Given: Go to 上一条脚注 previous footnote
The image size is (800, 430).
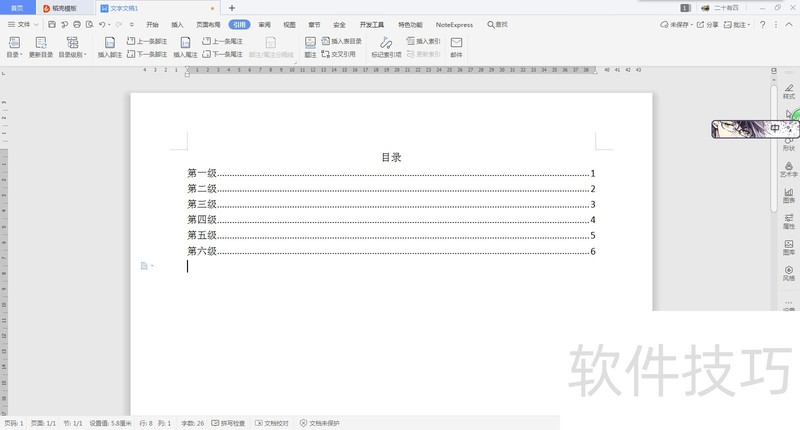Looking at the screenshot, I should [147, 41].
